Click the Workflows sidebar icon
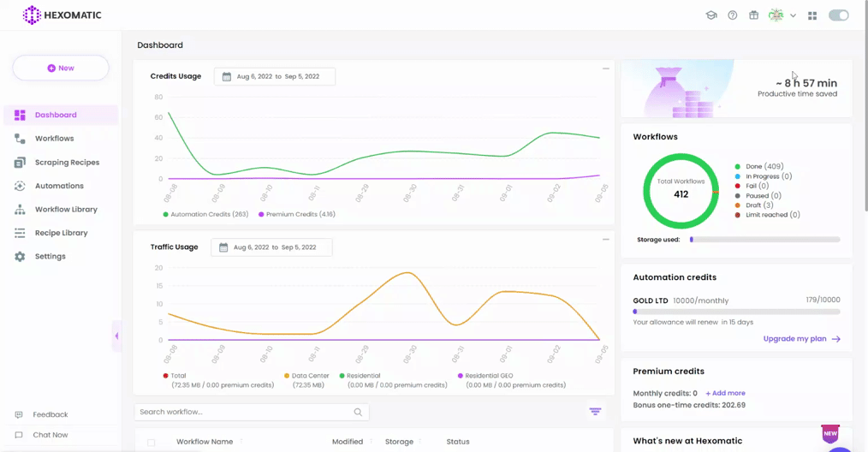The height and width of the screenshot is (452, 868). (x=20, y=139)
